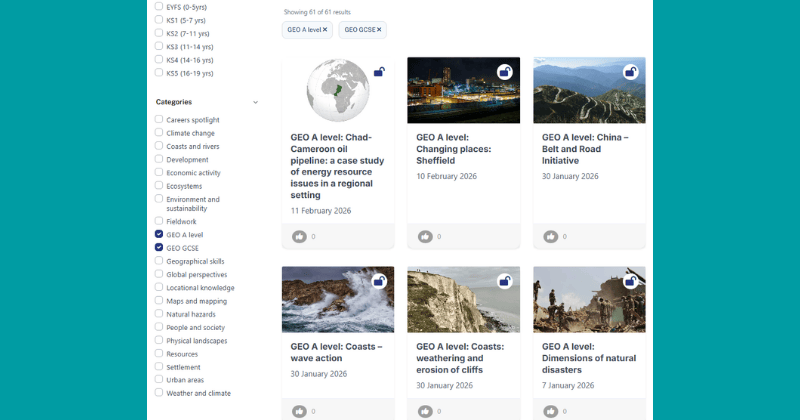Select the Locational knowledge category

[159, 287]
